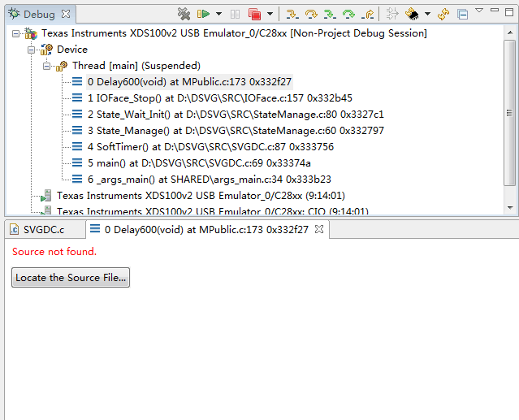The width and height of the screenshot is (519, 420).
Task: Click the Device node icon
Action: coord(46,50)
